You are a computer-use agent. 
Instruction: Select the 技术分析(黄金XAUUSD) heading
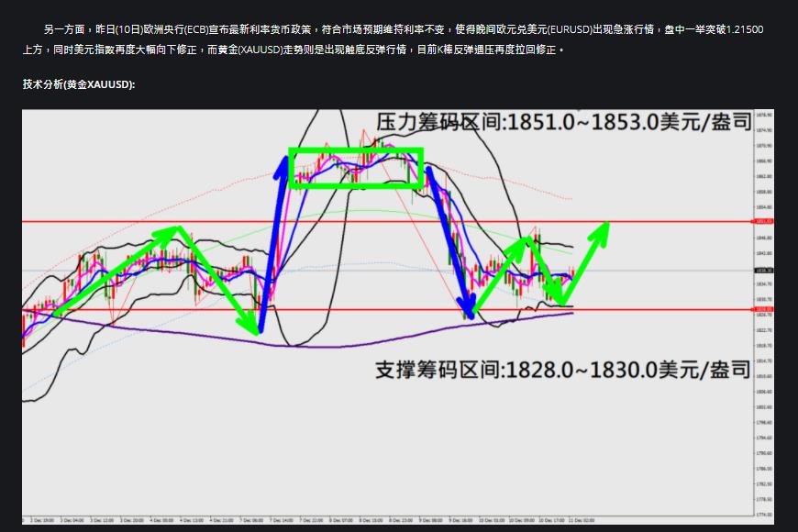(79, 84)
